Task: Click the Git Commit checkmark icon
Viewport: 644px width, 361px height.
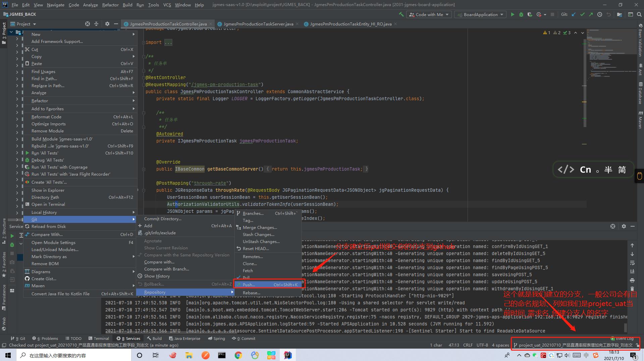Action: (x=582, y=14)
